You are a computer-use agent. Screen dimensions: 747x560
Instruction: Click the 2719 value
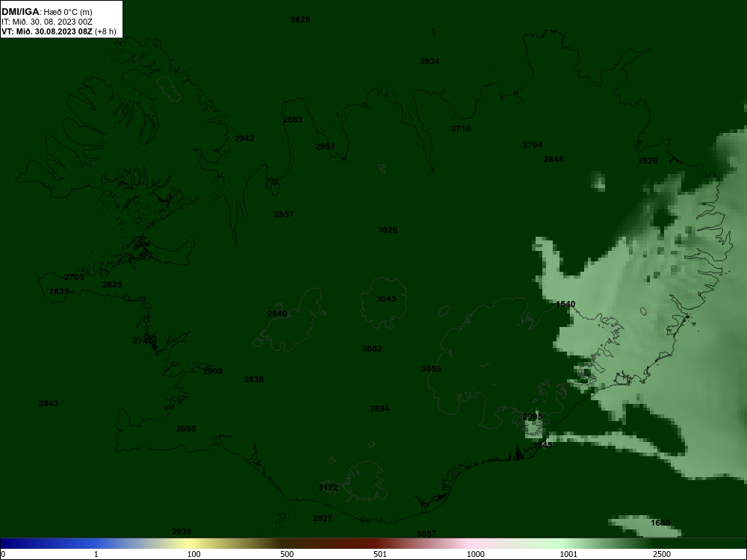click(x=461, y=128)
